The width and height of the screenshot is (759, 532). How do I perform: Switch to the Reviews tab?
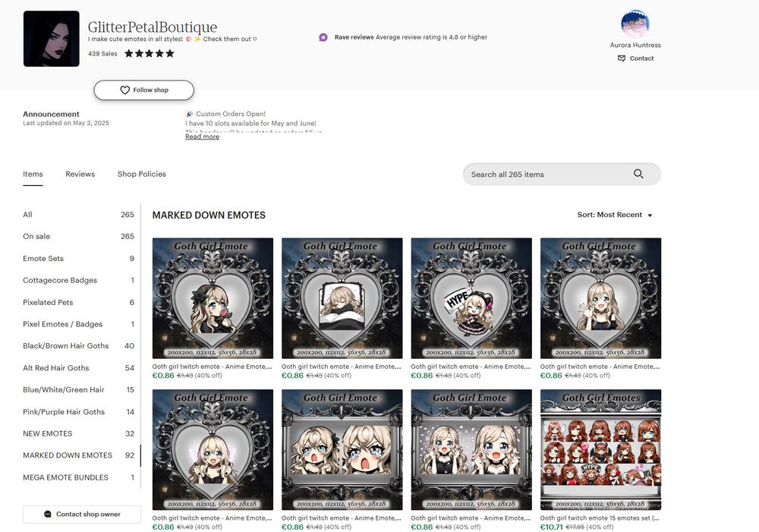tap(80, 175)
